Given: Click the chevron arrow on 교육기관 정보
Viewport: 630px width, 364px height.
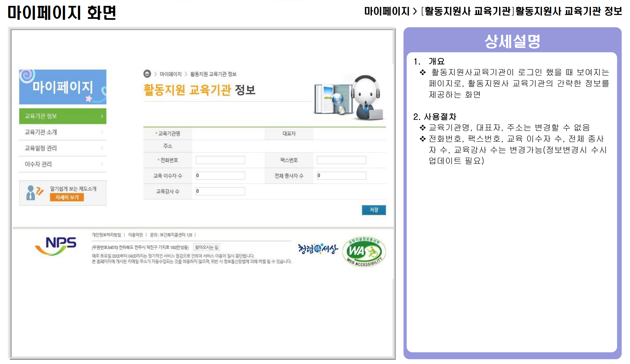Looking at the screenshot, I should click(102, 116).
